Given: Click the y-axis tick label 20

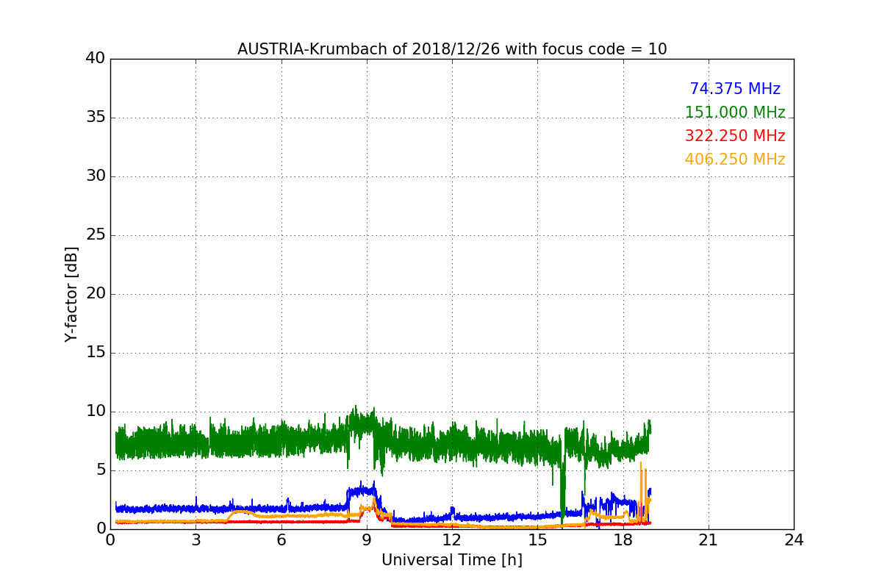Looking at the screenshot, I should pos(96,294).
